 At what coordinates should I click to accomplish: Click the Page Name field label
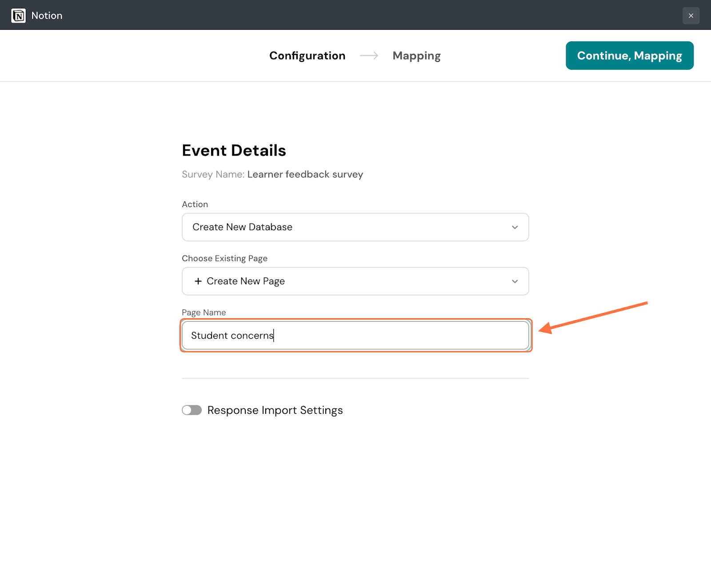(x=204, y=312)
